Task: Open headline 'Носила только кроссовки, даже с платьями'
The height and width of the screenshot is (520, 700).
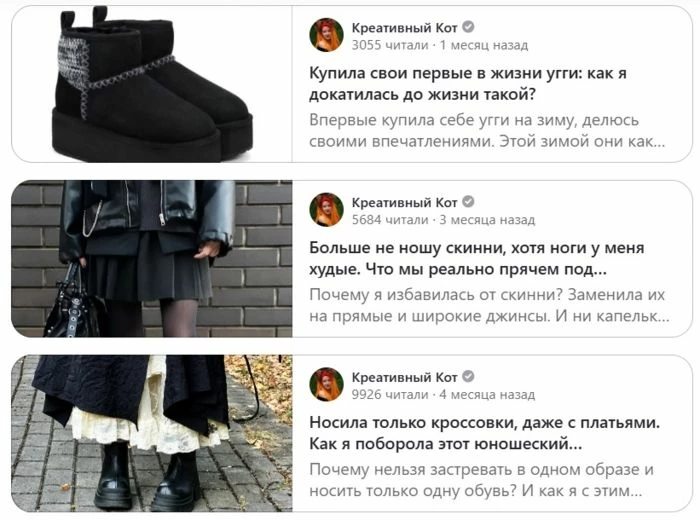Action: [x=484, y=433]
